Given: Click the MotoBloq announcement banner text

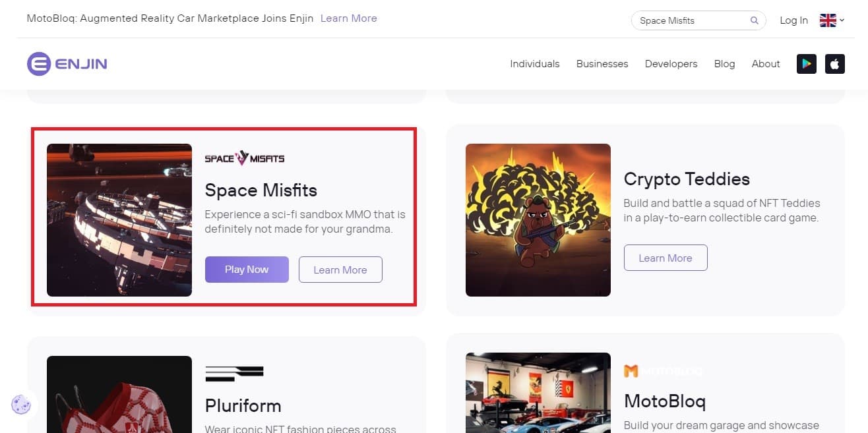Looking at the screenshot, I should pos(170,18).
